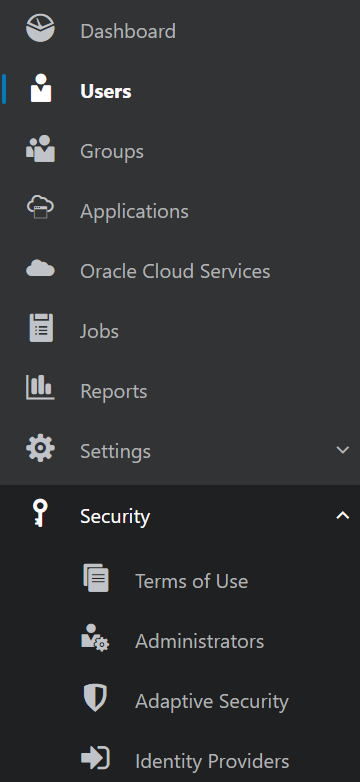Expand the Settings section chevron
360x782 pixels.
coord(343,450)
